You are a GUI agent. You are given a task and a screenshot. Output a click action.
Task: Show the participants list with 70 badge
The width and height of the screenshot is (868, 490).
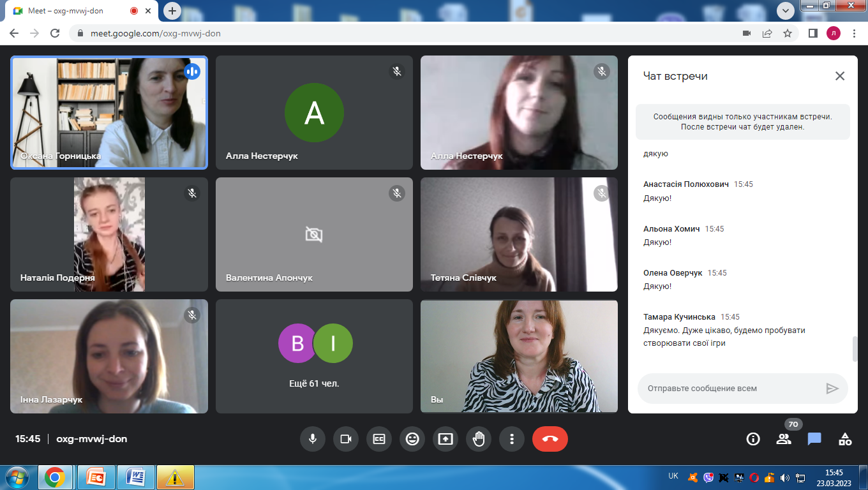(784, 439)
